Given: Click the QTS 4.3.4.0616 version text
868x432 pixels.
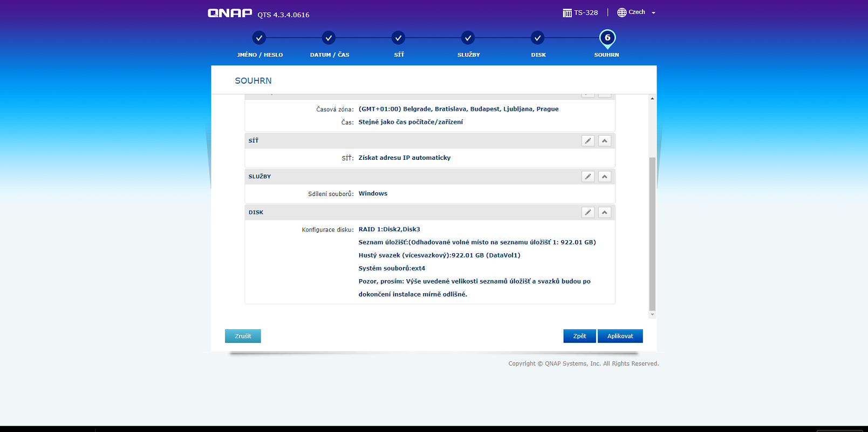Looking at the screenshot, I should coord(283,15).
